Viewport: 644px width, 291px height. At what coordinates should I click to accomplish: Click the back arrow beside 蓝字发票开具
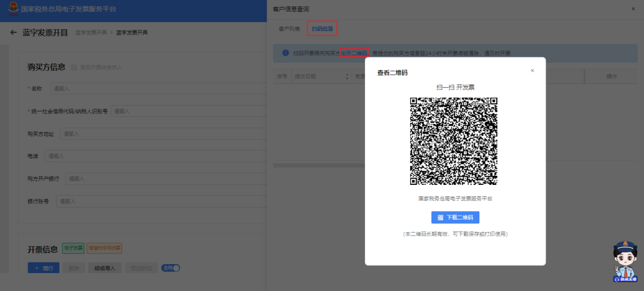[x=14, y=32]
